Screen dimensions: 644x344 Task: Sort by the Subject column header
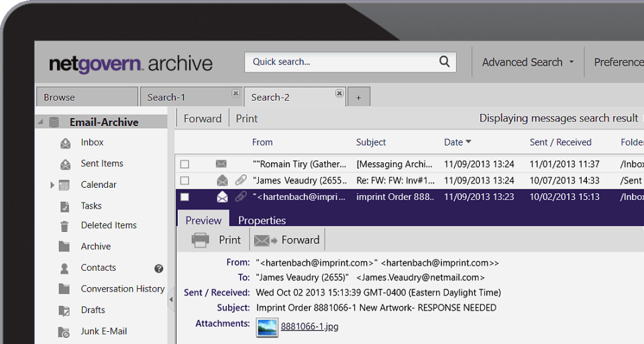pos(371,142)
